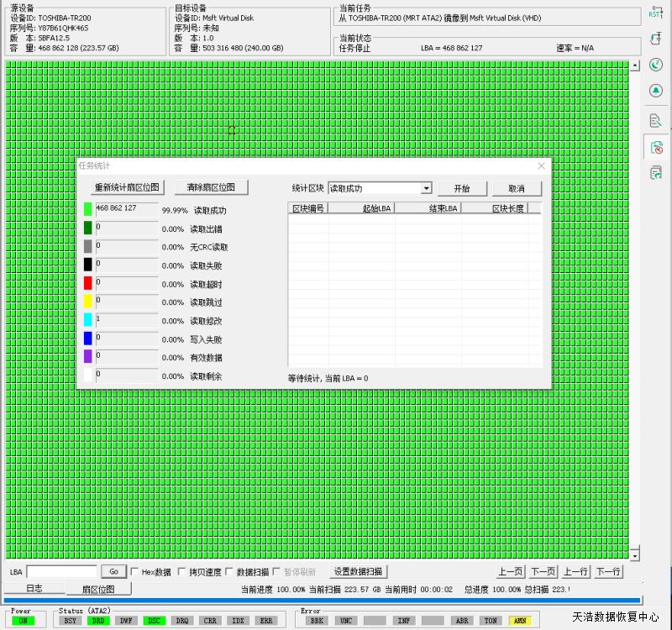This screenshot has height=630, width=672.
Task: Click the sidebar icon below RST
Action: 656,39
